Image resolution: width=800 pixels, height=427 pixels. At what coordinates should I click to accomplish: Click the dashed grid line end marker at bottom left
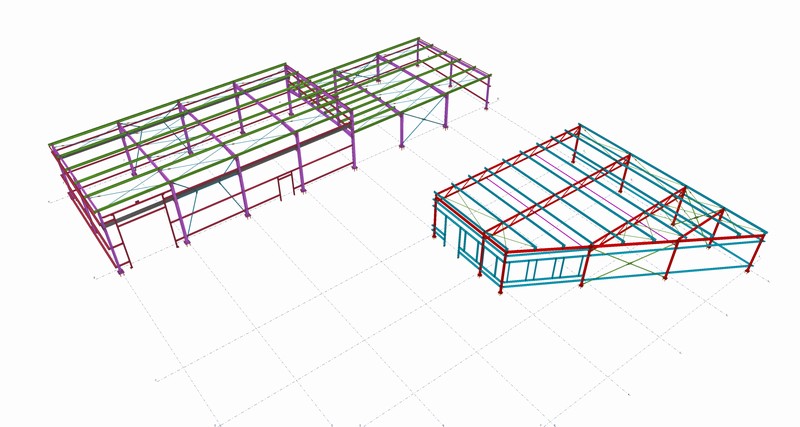(157, 380)
